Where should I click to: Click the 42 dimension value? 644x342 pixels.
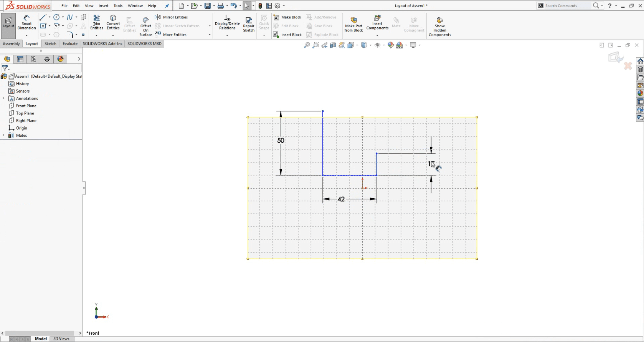click(x=341, y=199)
